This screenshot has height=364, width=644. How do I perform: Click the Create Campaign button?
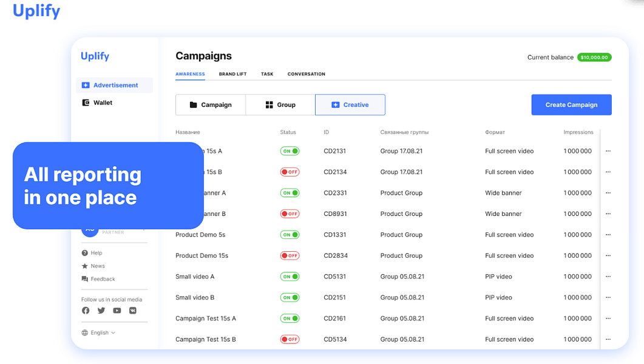pos(571,104)
